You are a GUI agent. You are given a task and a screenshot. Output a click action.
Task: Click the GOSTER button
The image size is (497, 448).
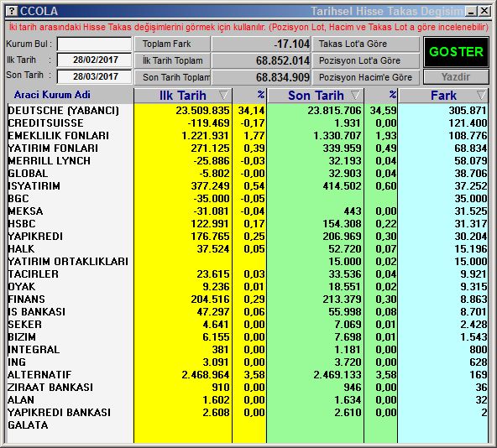[x=456, y=52]
